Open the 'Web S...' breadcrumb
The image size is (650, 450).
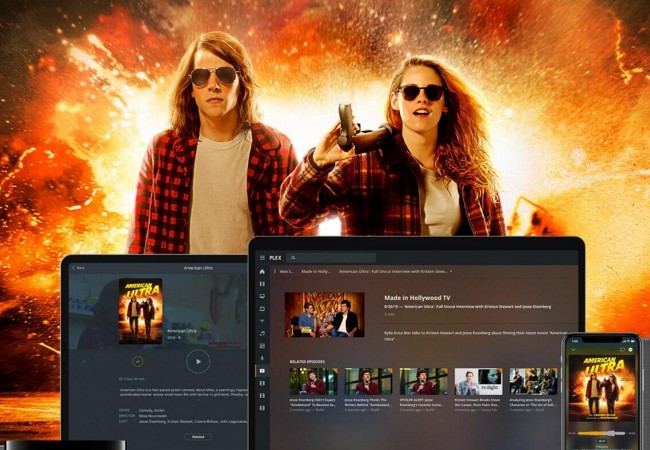[286, 271]
